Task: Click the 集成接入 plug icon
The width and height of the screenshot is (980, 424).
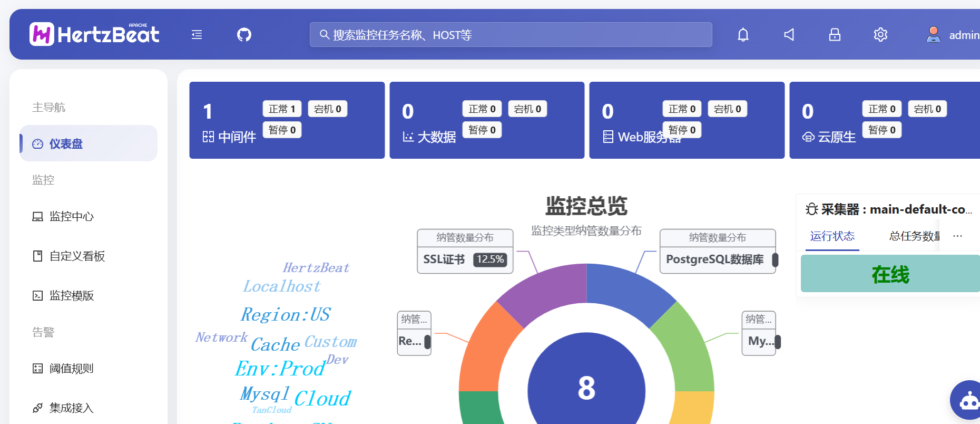Action: pyautogui.click(x=37, y=408)
